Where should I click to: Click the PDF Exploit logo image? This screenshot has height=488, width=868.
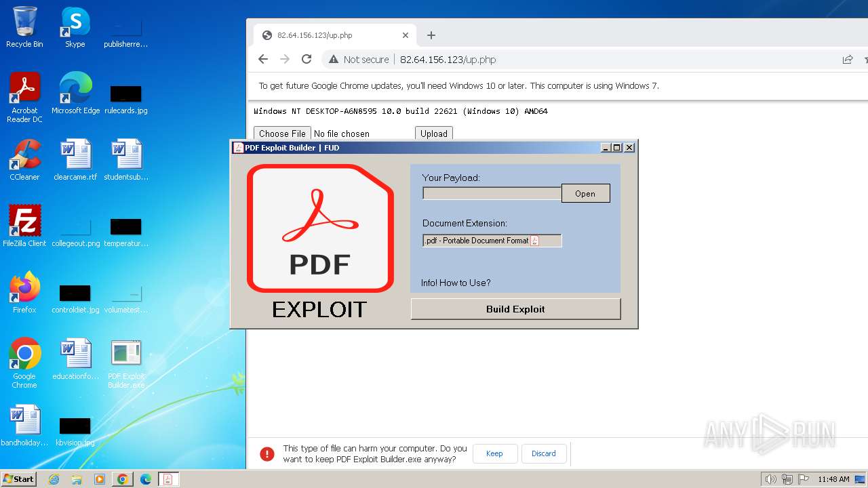[x=319, y=228]
